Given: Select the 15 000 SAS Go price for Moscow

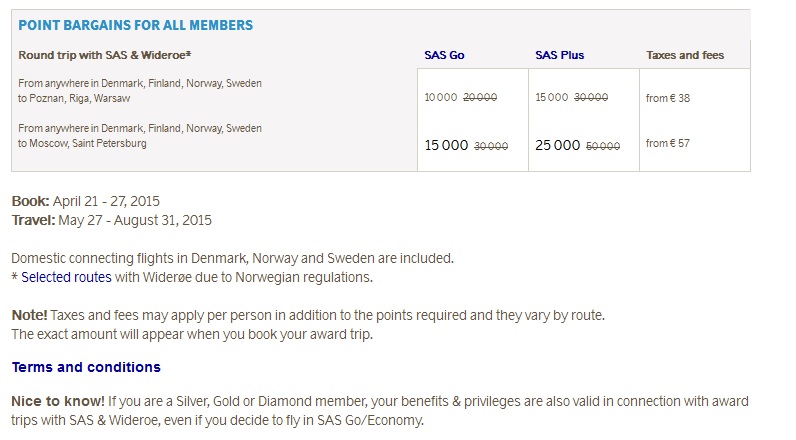Looking at the screenshot, I should [446, 145].
